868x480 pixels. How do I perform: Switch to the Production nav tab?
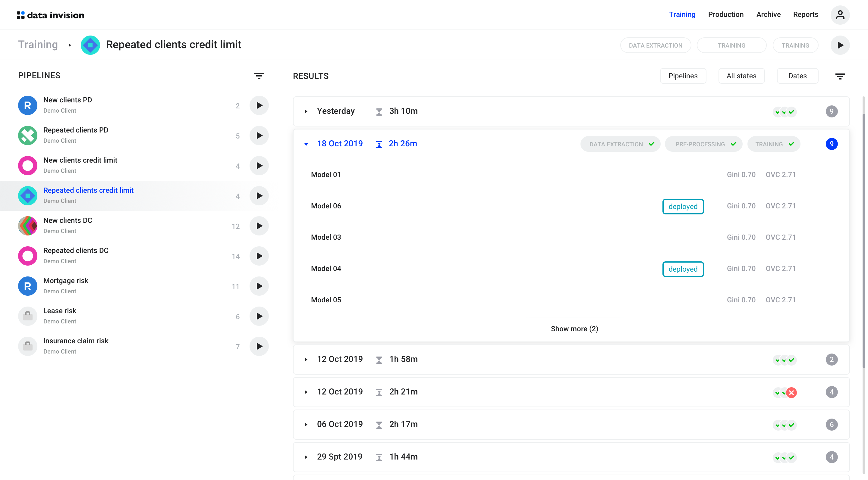pyautogui.click(x=725, y=14)
